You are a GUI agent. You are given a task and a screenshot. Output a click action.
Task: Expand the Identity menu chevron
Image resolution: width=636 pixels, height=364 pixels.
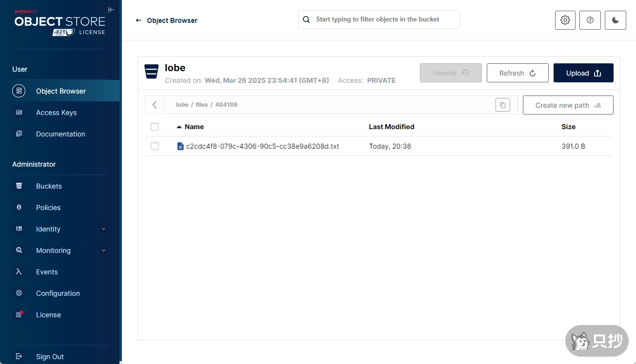tap(103, 229)
